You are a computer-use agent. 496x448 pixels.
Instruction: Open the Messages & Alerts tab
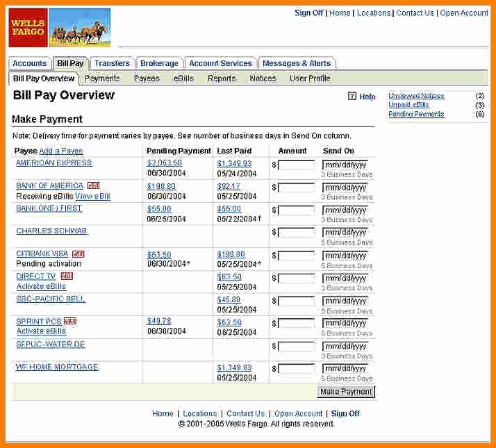297,63
